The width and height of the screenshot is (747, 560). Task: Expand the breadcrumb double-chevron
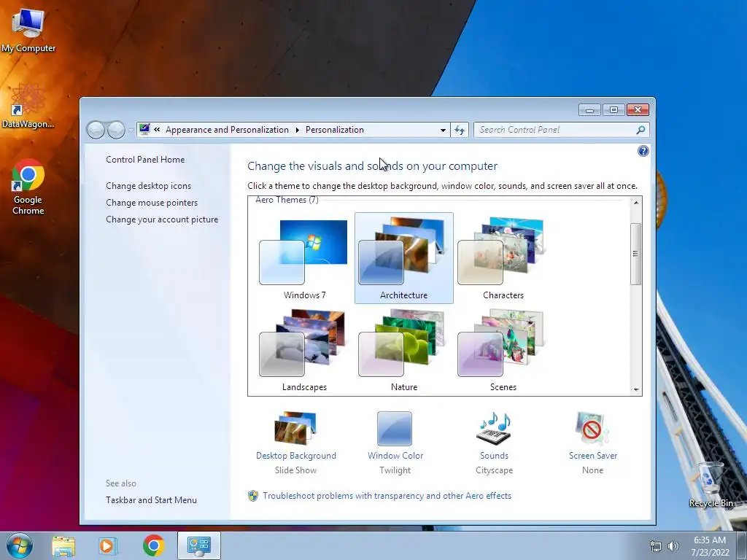pos(157,130)
